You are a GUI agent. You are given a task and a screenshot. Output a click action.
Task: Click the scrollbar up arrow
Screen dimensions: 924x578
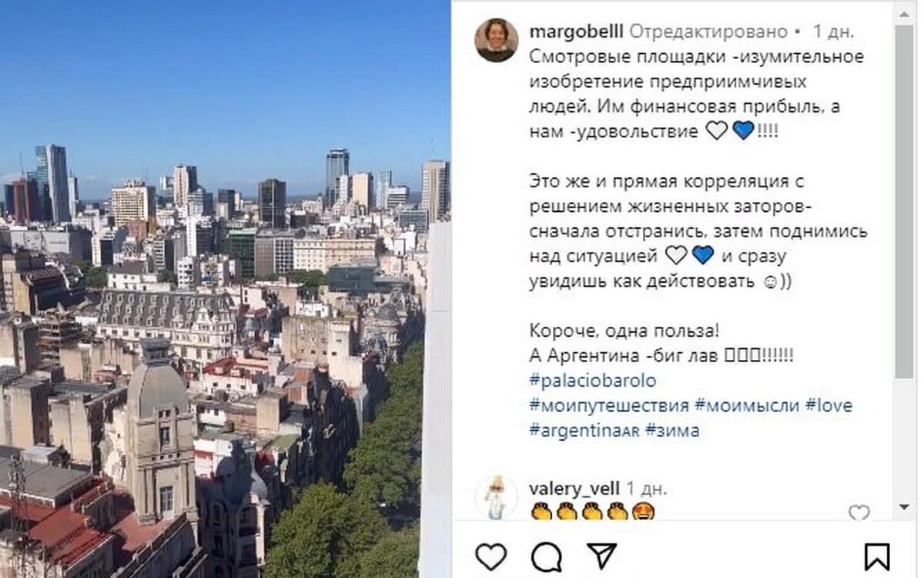(x=904, y=12)
